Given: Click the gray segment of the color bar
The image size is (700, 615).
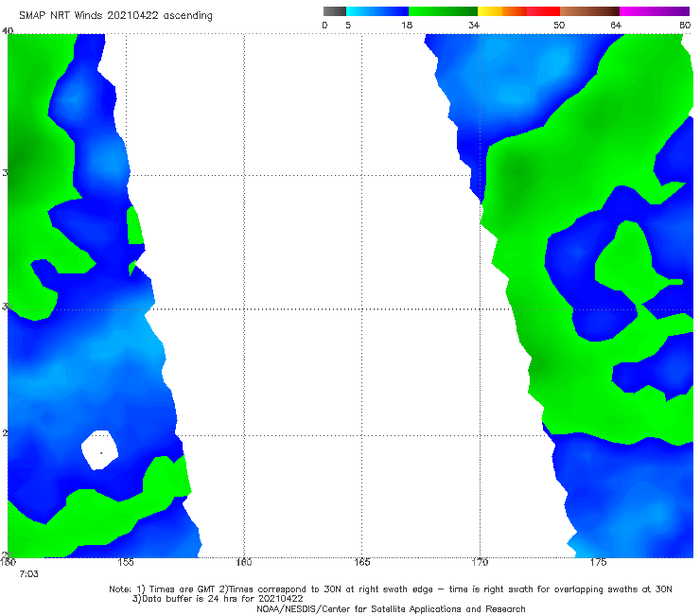Looking at the screenshot, I should coord(335,11).
